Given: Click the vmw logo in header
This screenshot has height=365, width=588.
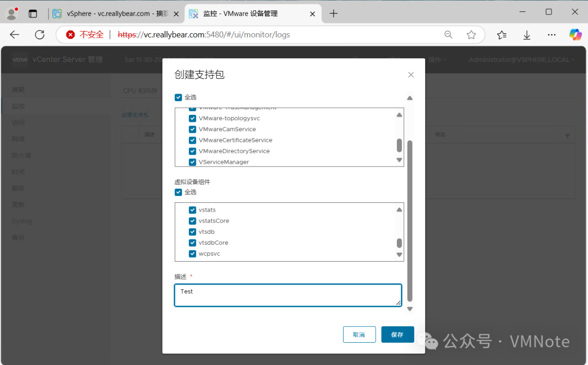Looking at the screenshot, I should [x=20, y=60].
